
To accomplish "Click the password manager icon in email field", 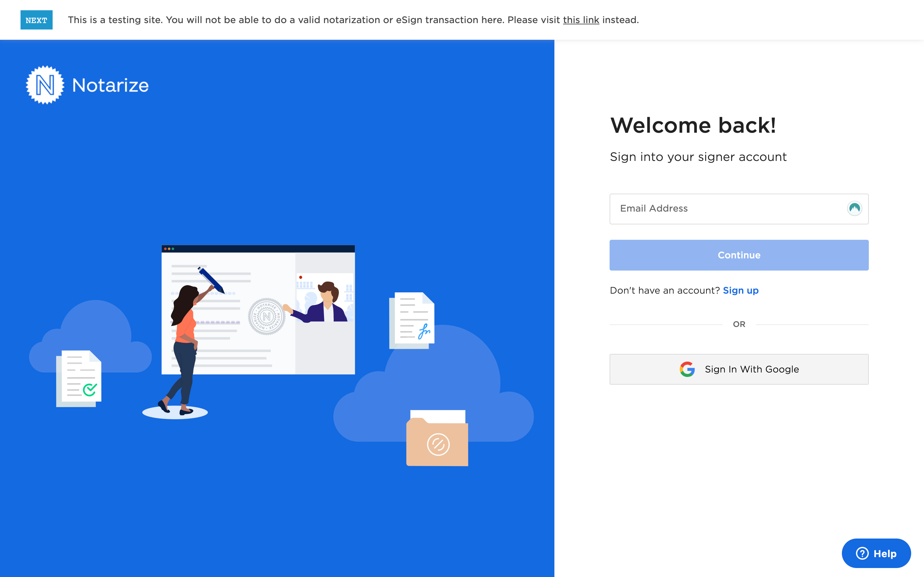I will (854, 208).
